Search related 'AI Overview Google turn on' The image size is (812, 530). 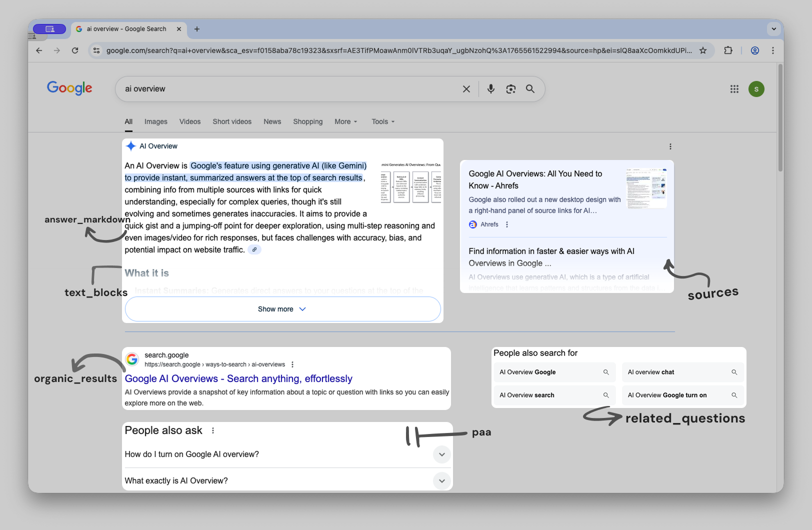click(x=682, y=395)
